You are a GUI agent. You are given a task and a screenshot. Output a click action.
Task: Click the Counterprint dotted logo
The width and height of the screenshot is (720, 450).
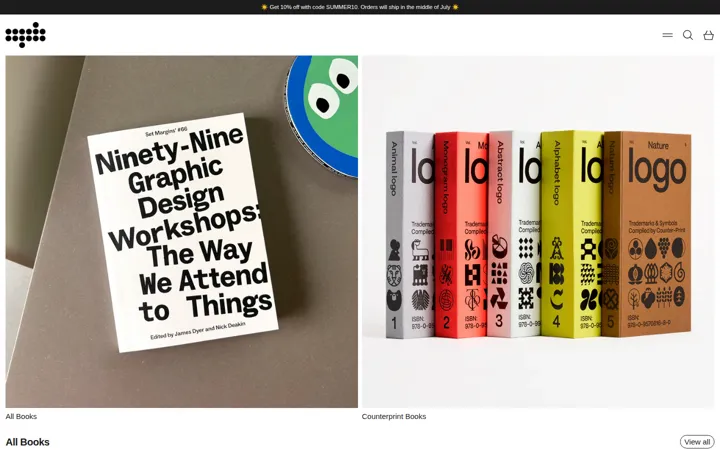(x=25, y=35)
